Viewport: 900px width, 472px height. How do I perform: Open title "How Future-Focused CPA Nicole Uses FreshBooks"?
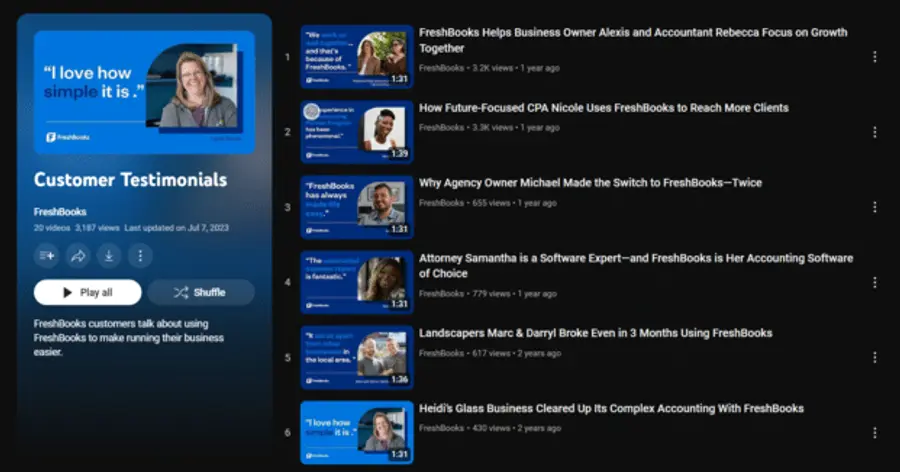[x=604, y=108]
